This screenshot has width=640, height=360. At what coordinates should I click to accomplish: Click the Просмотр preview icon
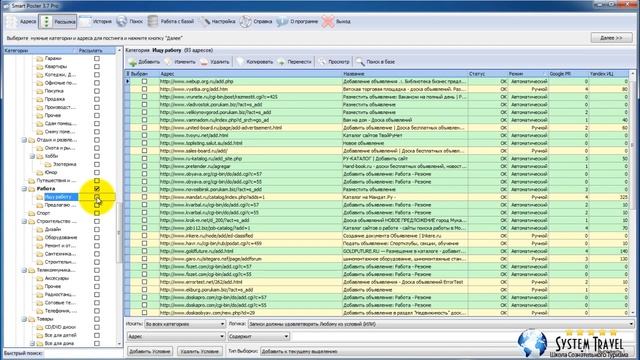322,62
